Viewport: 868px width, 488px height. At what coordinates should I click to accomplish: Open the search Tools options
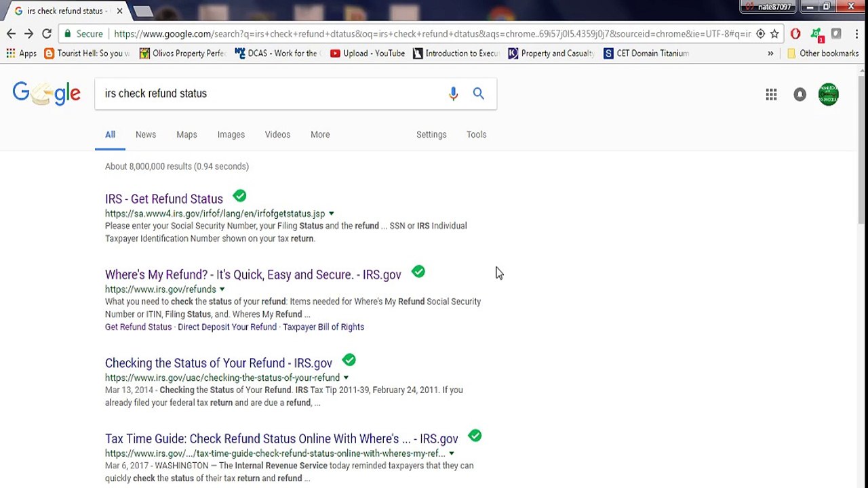pos(476,134)
